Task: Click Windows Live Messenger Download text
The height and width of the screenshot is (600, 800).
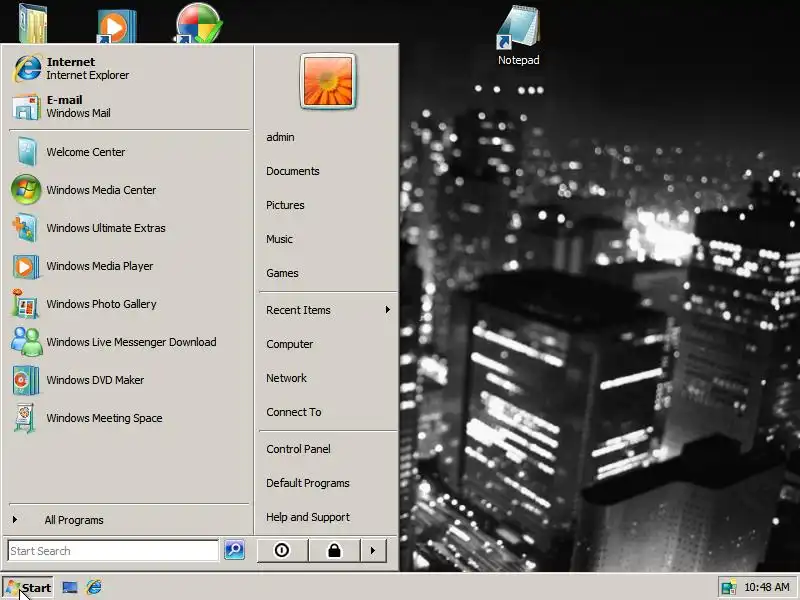Action: pyautogui.click(x=131, y=342)
